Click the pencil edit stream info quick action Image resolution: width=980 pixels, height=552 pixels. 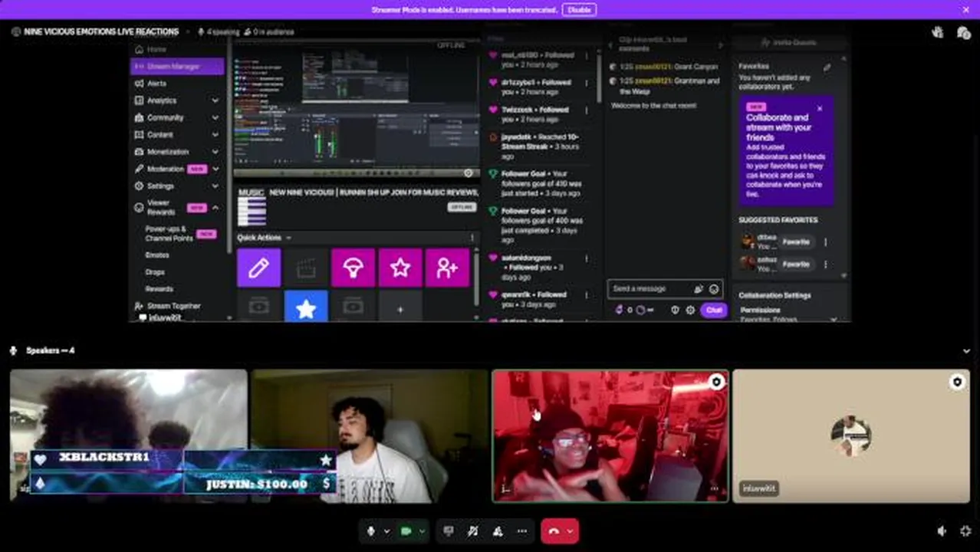click(259, 268)
